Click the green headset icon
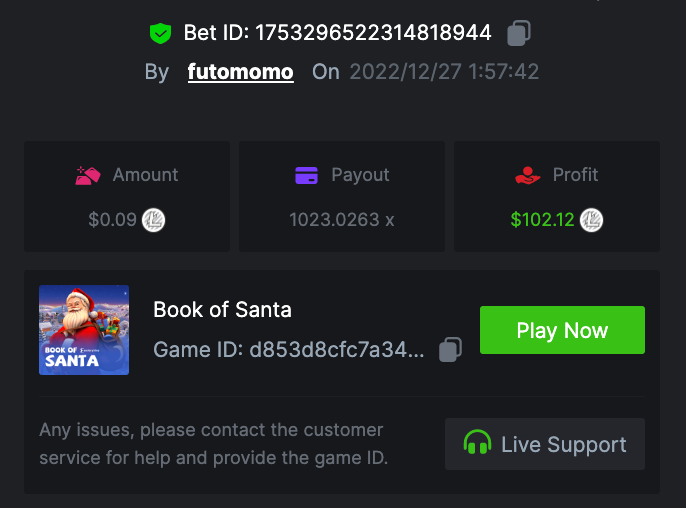The image size is (686, 508). click(x=478, y=444)
